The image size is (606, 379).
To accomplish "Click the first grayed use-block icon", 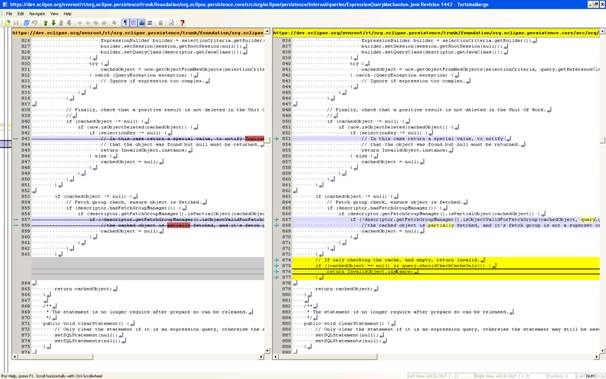I will (80, 23).
